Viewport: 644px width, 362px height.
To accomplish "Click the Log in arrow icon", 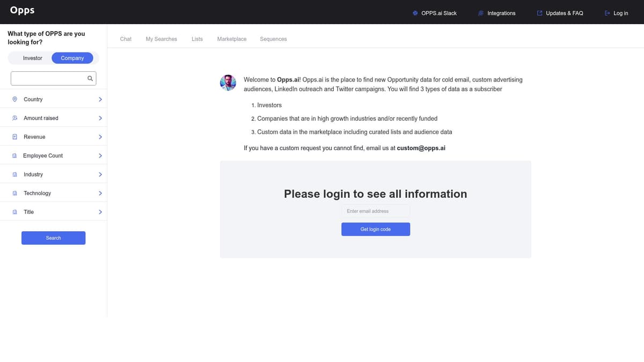I will click(x=608, y=13).
